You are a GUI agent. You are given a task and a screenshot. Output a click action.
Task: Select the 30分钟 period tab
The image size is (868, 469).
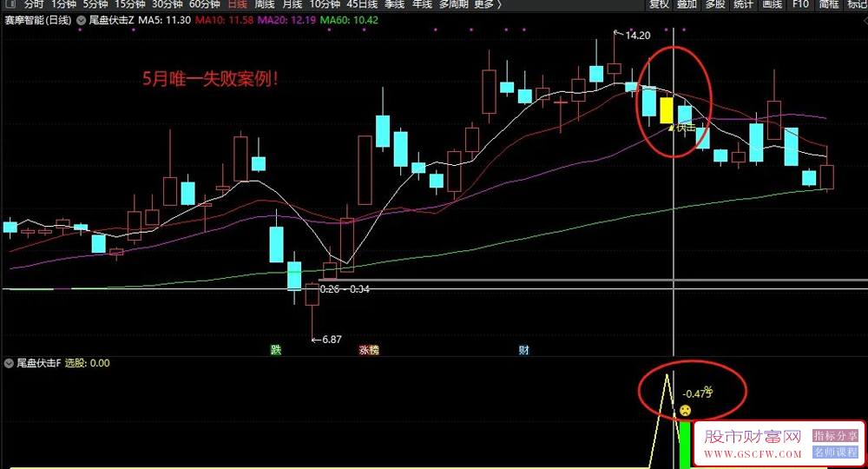[168, 3]
